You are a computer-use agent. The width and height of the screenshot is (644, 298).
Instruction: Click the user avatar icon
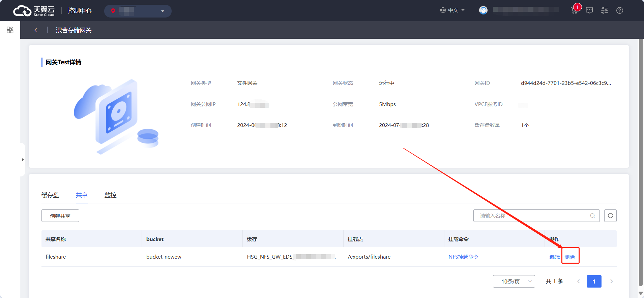(x=483, y=10)
